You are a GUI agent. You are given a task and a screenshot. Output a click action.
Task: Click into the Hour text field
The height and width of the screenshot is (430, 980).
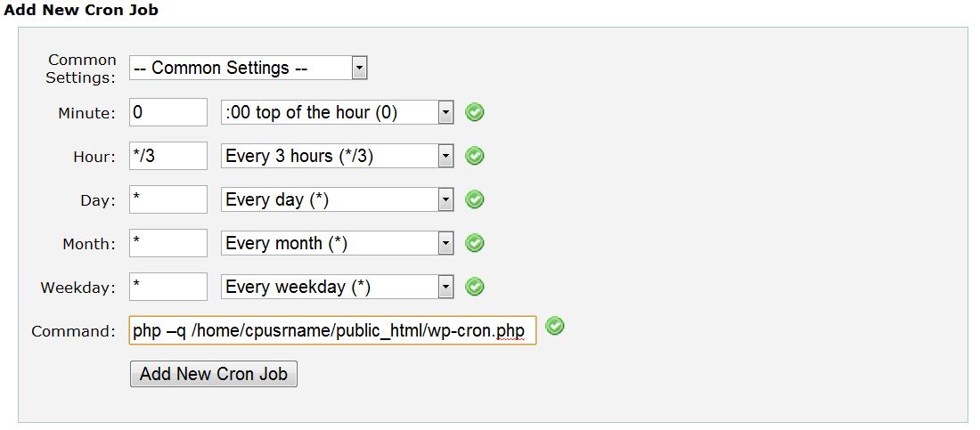(168, 156)
